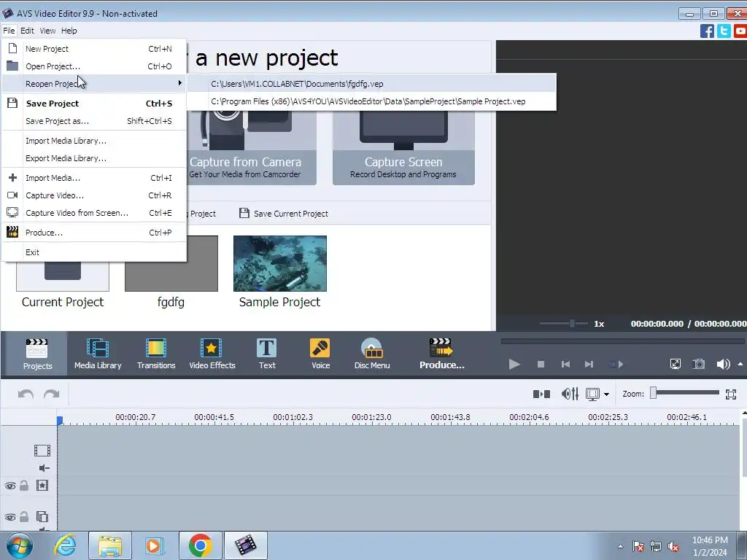Choose New Project from the File menu
Viewport: 747px width, 560px height.
click(94, 49)
